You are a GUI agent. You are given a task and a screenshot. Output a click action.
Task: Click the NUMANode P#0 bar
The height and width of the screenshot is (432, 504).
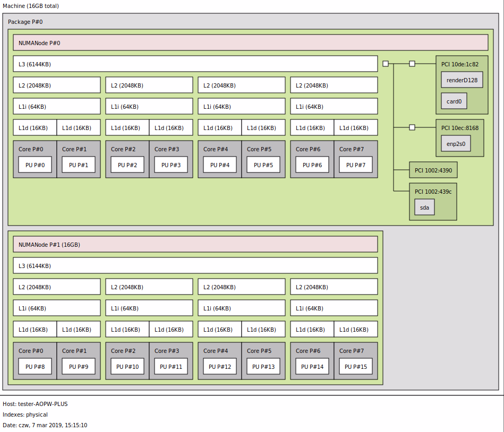pyautogui.click(x=250, y=43)
